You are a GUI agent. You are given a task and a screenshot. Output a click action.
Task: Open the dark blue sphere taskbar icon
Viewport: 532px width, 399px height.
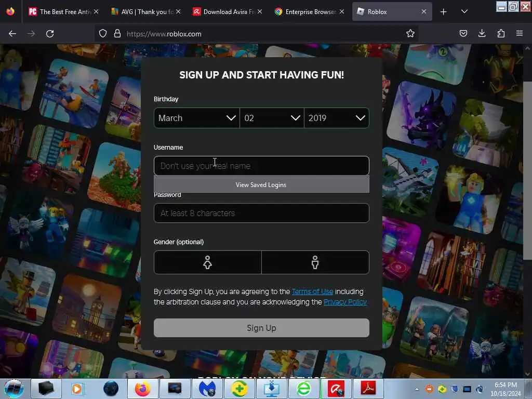click(x=110, y=389)
